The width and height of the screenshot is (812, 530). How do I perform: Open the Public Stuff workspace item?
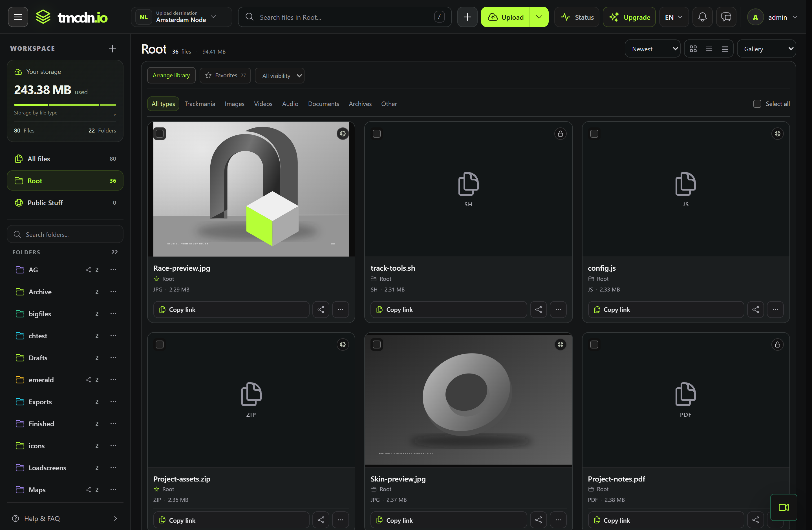click(65, 203)
